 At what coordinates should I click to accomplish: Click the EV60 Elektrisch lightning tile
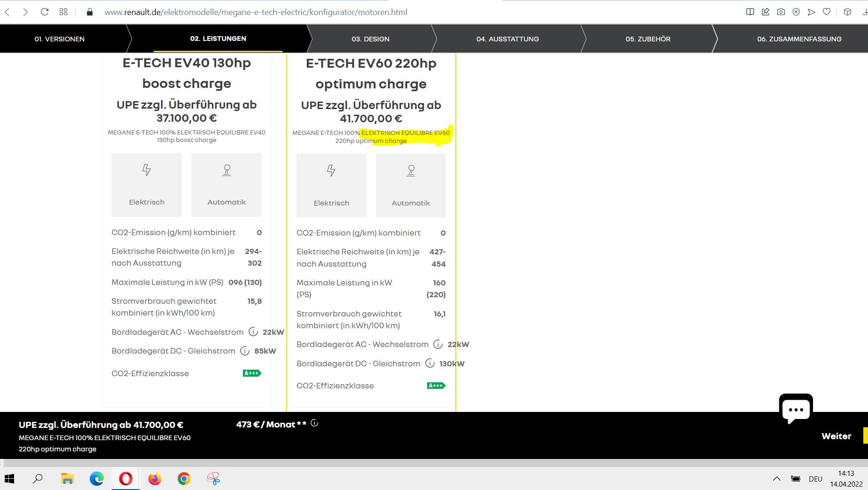click(x=331, y=186)
